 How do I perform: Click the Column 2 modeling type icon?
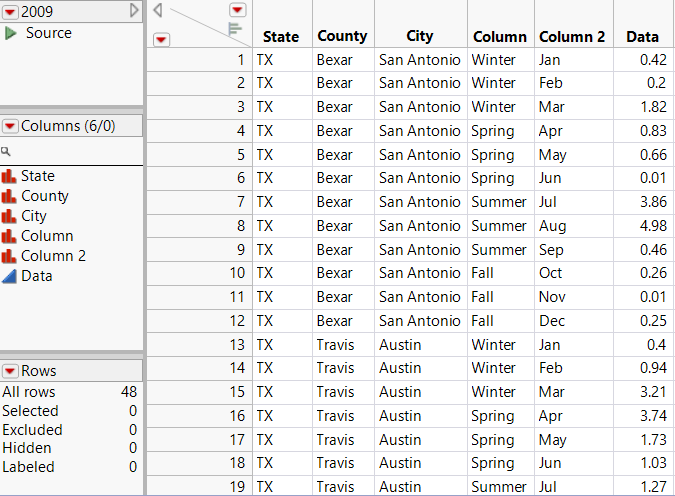pyautogui.click(x=10, y=256)
